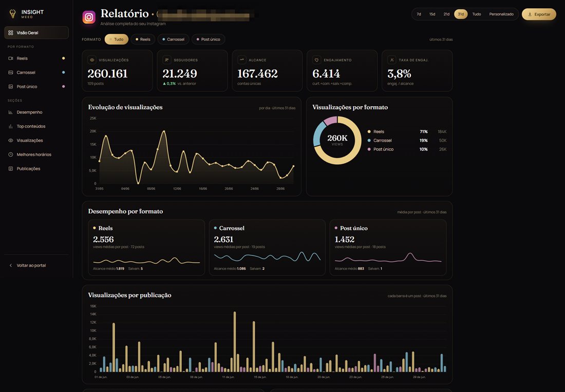Click the Carrossel legend entry in donut chart
Screen dimensions: 565x392
tap(407, 141)
